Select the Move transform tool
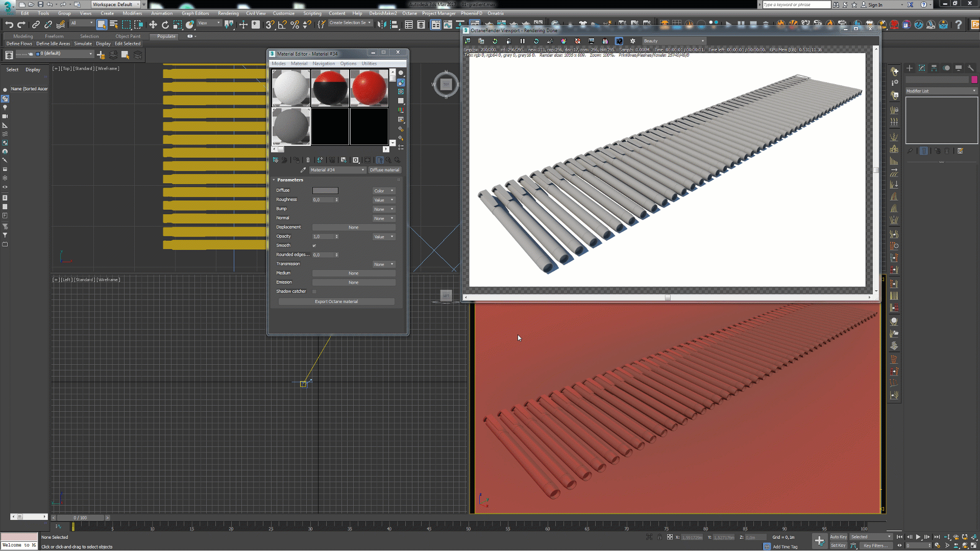980x551 pixels. (153, 24)
